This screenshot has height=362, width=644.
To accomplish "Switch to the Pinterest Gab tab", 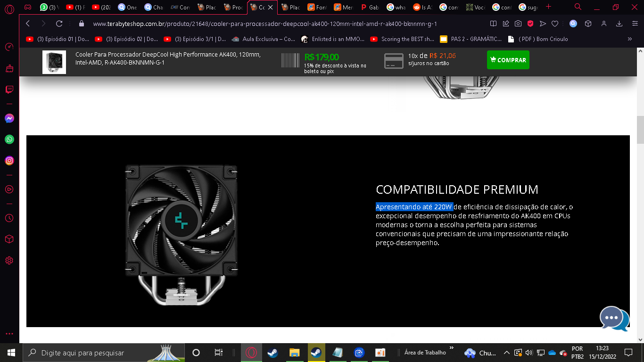I will [x=370, y=7].
